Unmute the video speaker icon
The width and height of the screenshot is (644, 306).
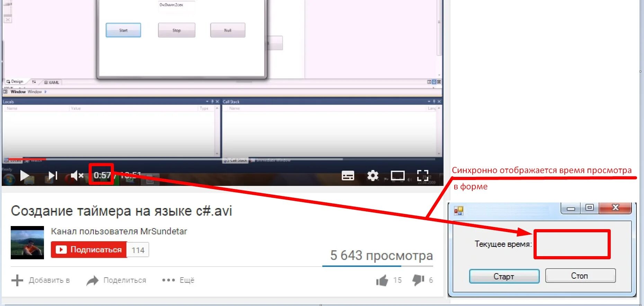tap(77, 176)
